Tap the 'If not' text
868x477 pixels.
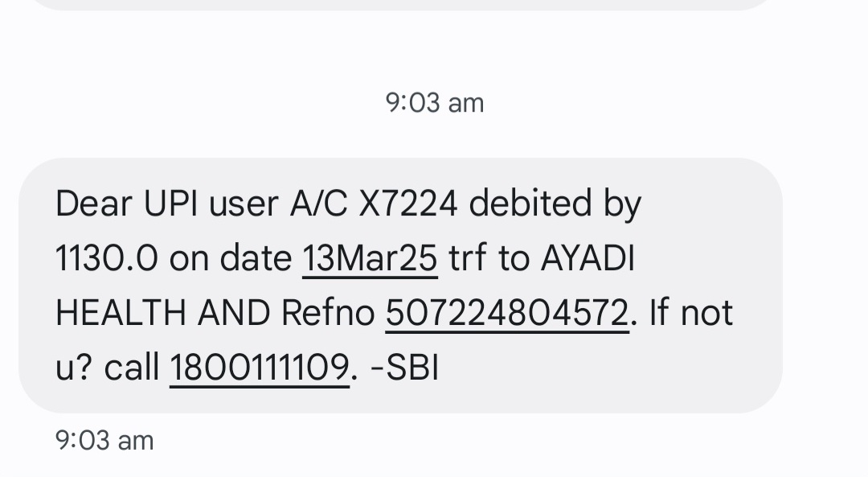point(690,313)
